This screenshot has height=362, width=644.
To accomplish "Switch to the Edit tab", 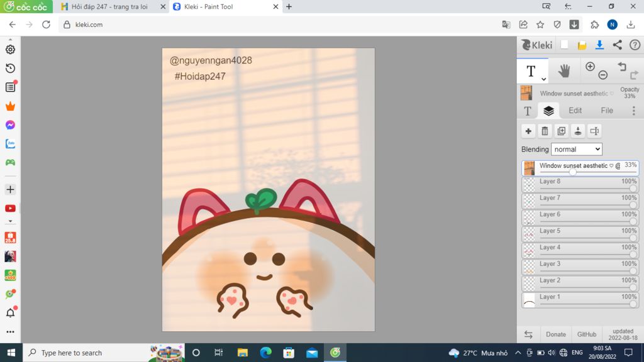I will (575, 111).
